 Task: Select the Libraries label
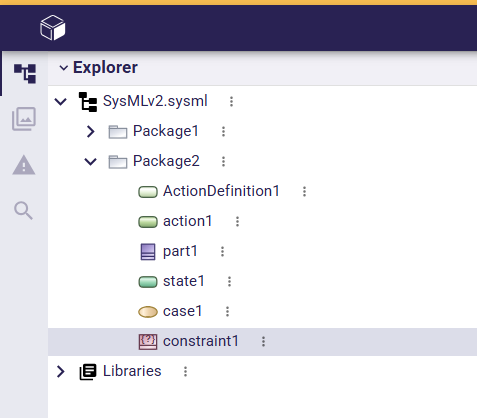132,371
